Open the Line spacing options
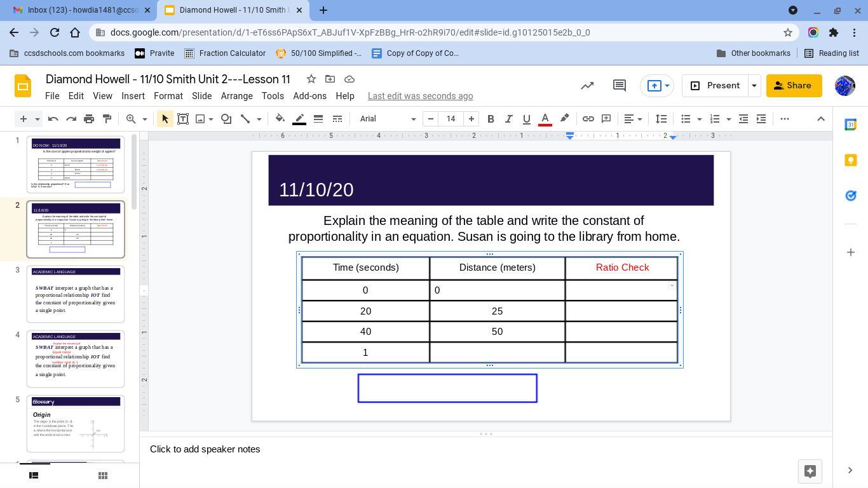 click(661, 119)
